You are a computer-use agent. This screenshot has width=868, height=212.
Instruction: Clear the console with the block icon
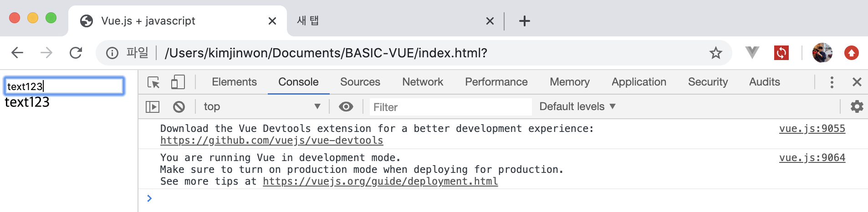click(179, 107)
